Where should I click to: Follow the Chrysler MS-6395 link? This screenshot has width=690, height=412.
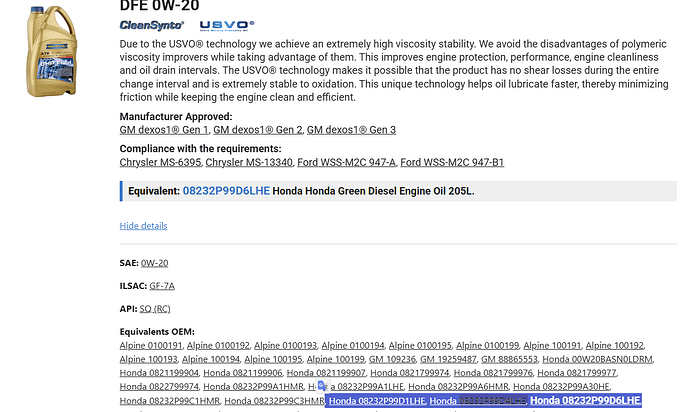click(160, 162)
